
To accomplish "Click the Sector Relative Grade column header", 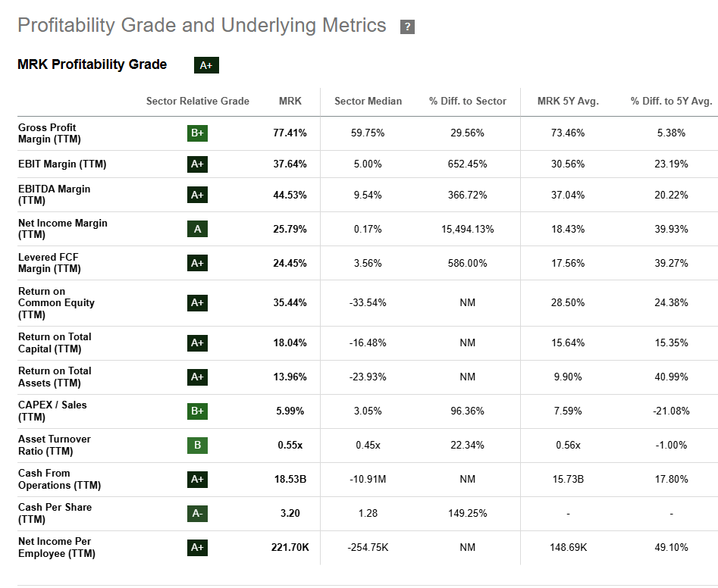I will click(x=197, y=101).
